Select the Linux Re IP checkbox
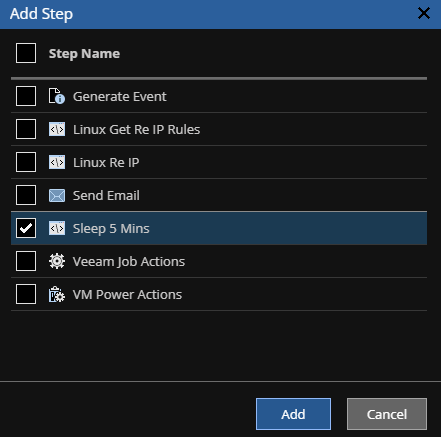This screenshot has width=441, height=437. (x=26, y=162)
